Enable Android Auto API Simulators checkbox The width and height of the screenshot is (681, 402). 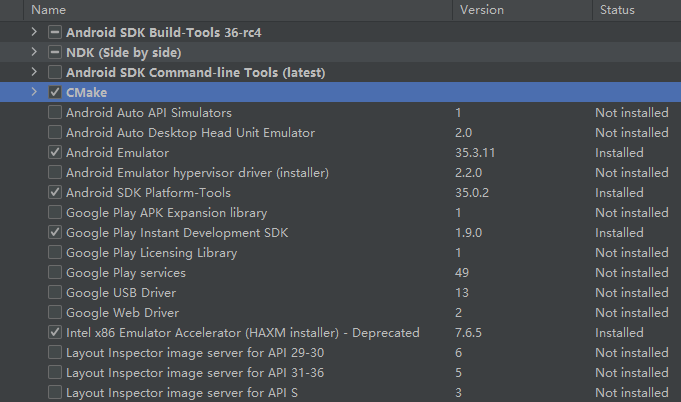coord(55,113)
